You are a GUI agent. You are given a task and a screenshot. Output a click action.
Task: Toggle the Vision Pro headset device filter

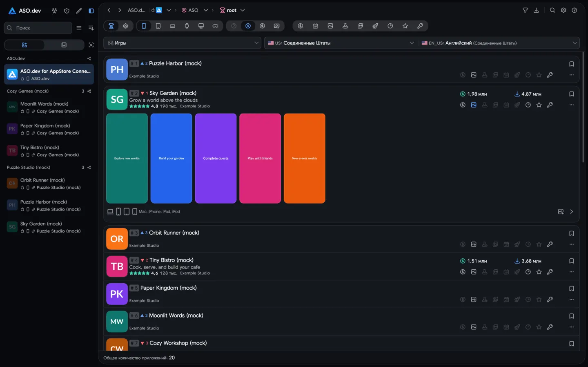point(215,26)
